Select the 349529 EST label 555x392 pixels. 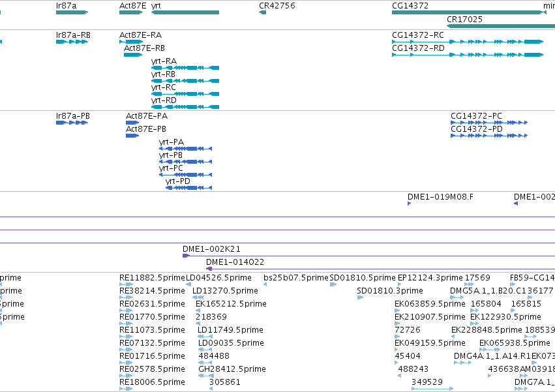point(427,383)
